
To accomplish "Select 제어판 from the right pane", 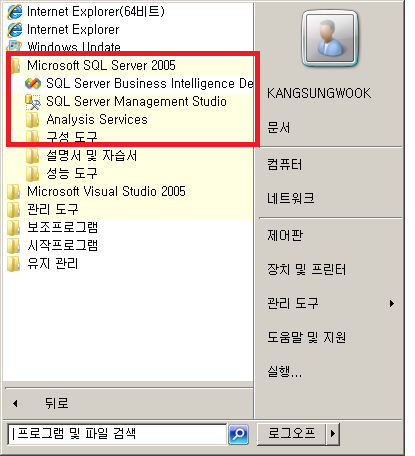I will pyautogui.click(x=331, y=235).
